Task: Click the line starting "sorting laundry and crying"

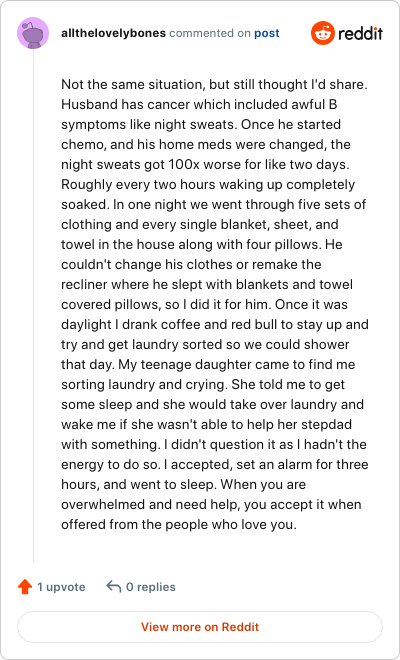Action: pyautogui.click(x=203, y=384)
